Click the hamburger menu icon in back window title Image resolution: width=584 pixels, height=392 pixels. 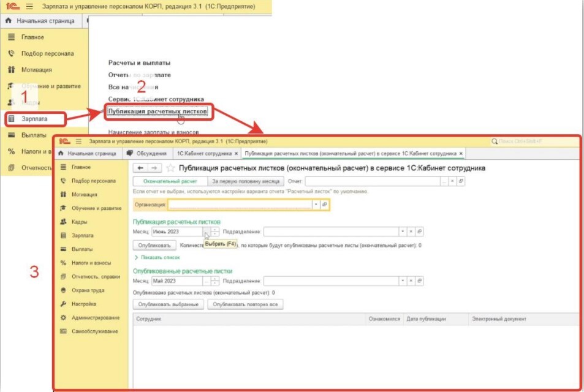click(29, 6)
